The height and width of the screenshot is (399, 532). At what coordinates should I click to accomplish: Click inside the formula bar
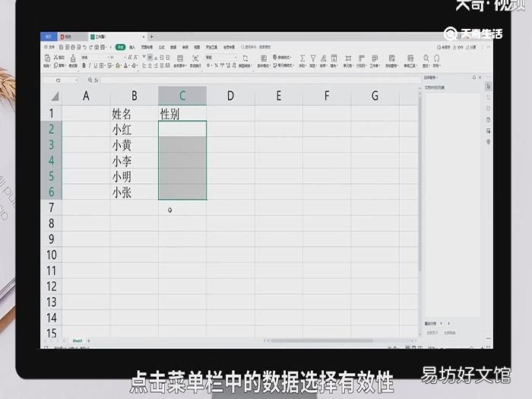(260, 81)
